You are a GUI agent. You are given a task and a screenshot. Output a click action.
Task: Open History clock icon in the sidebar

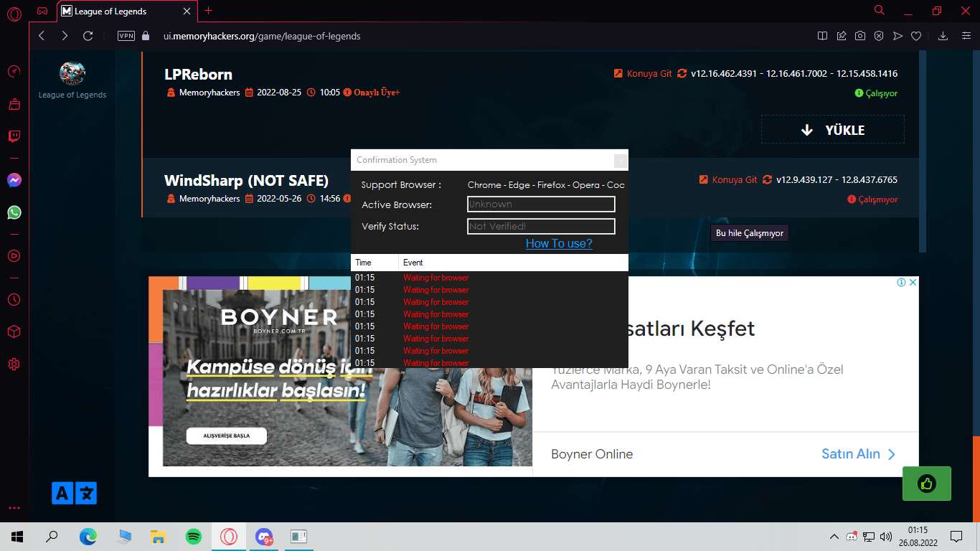click(14, 299)
